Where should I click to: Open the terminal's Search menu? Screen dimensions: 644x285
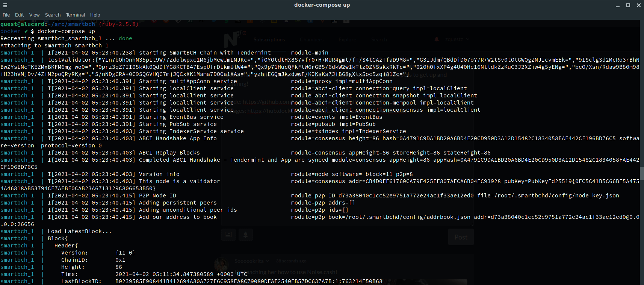tap(53, 15)
